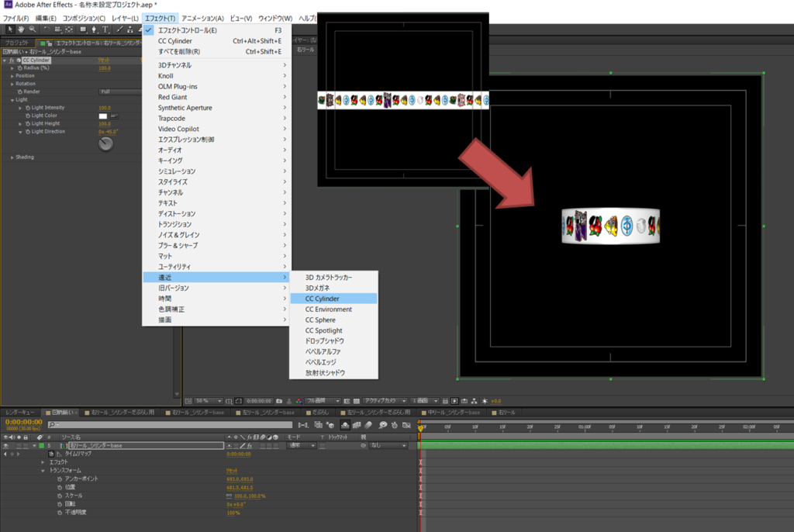Toggle the スケール stopwatch in timeline
The height and width of the screenshot is (532, 794).
(60, 496)
